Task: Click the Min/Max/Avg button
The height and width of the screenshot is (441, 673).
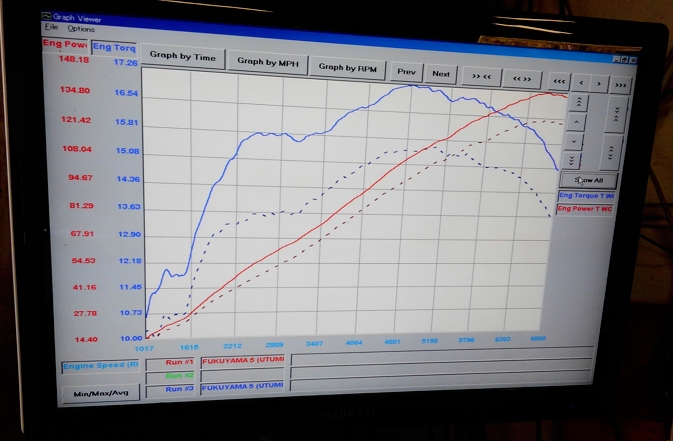Action: 99,393
